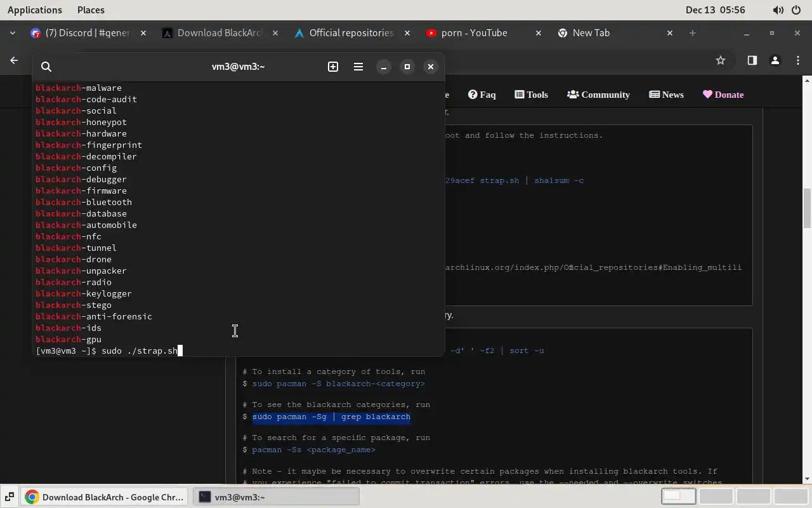
Task: Open the Tools page in the nav
Action: tap(532, 95)
